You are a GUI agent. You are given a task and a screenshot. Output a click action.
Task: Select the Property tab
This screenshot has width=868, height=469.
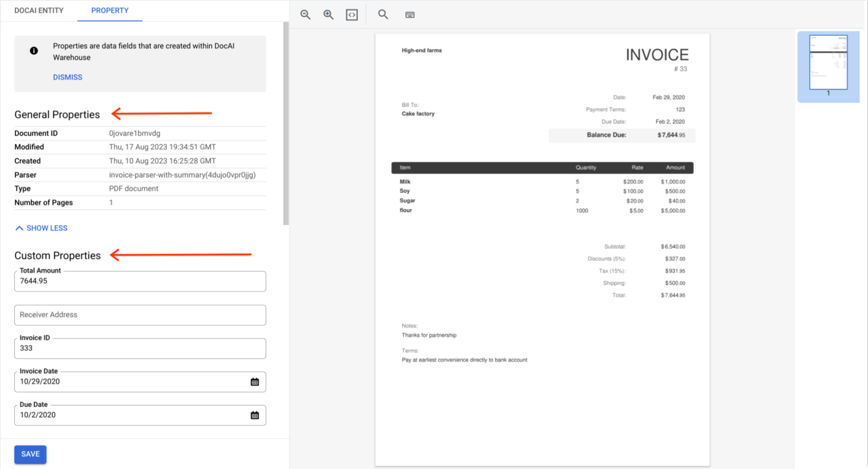(x=110, y=10)
